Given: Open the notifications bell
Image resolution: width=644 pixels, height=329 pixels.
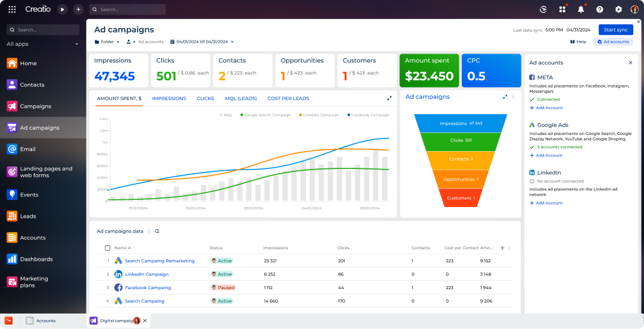Looking at the screenshot, I should tap(581, 10).
